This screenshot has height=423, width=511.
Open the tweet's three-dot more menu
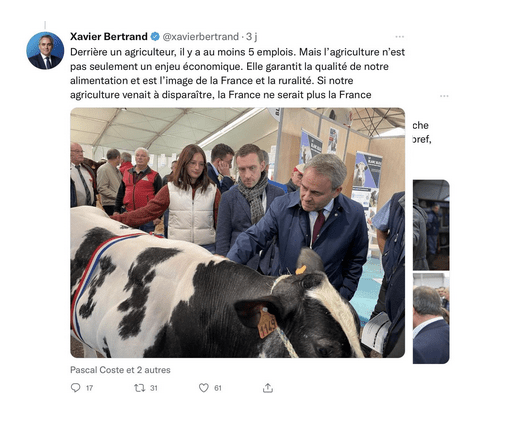(x=399, y=36)
